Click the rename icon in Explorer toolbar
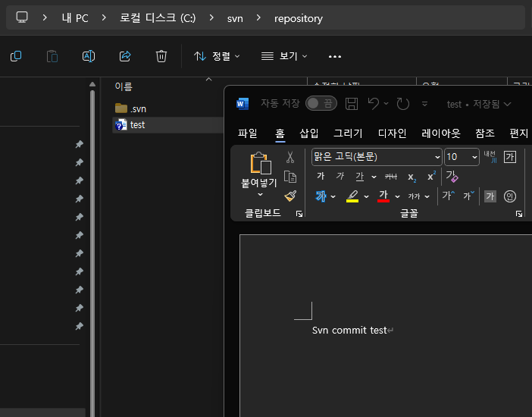Screen dimensions: 532x417 [89, 56]
